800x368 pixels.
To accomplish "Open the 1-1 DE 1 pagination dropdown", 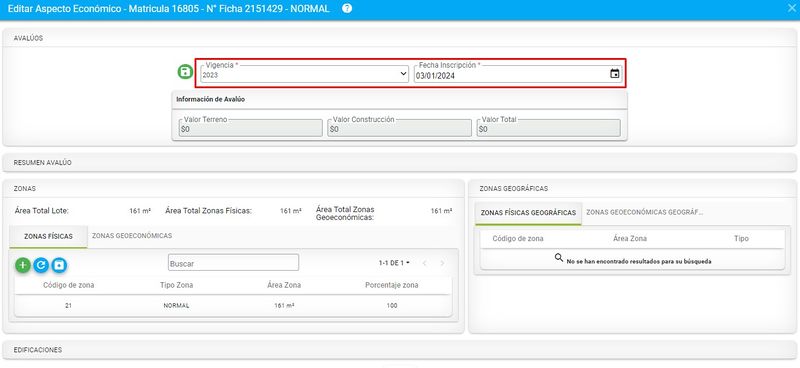I will (394, 263).
